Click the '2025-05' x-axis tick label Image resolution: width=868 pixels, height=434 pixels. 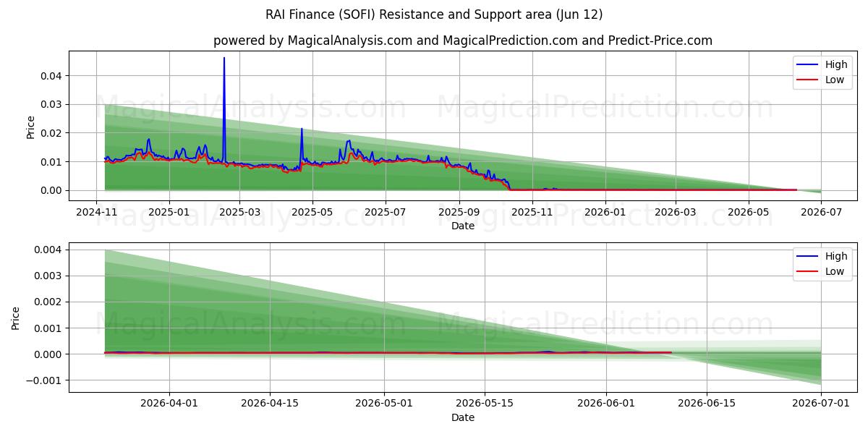pyautogui.click(x=312, y=212)
